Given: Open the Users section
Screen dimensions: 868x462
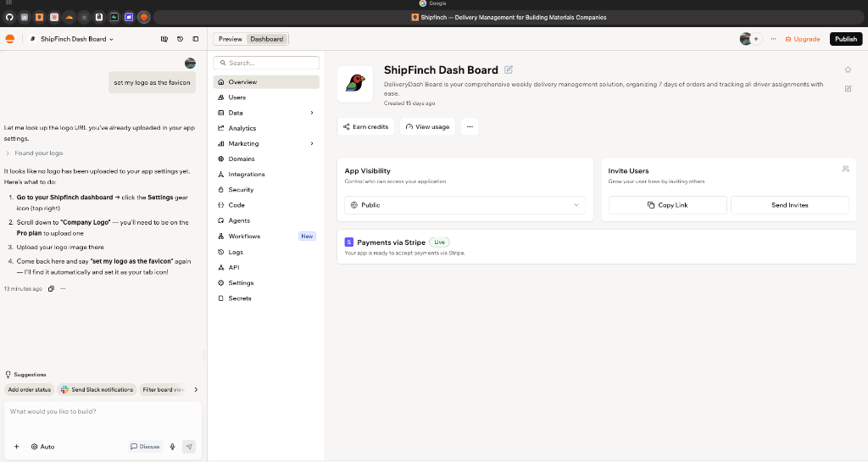Looking at the screenshot, I should tap(266, 97).
